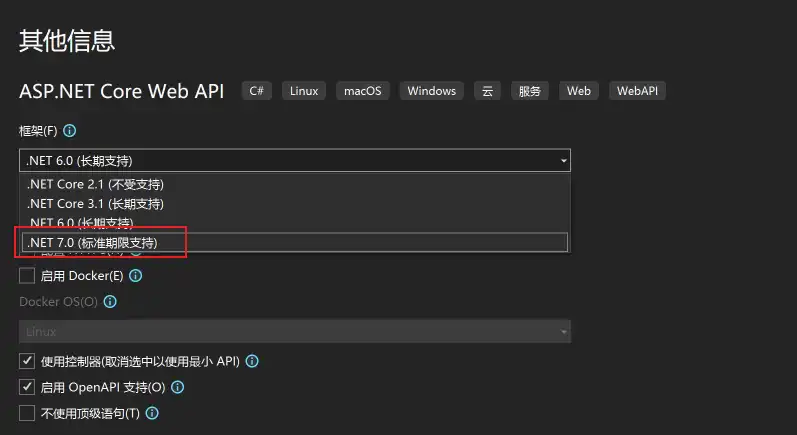Click the info icon next to 不使用顶级语句(T)
The width and height of the screenshot is (797, 435).
tap(152, 413)
